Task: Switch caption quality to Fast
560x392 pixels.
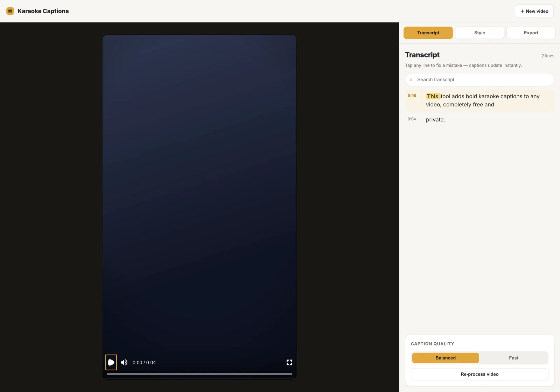Action: click(513, 358)
